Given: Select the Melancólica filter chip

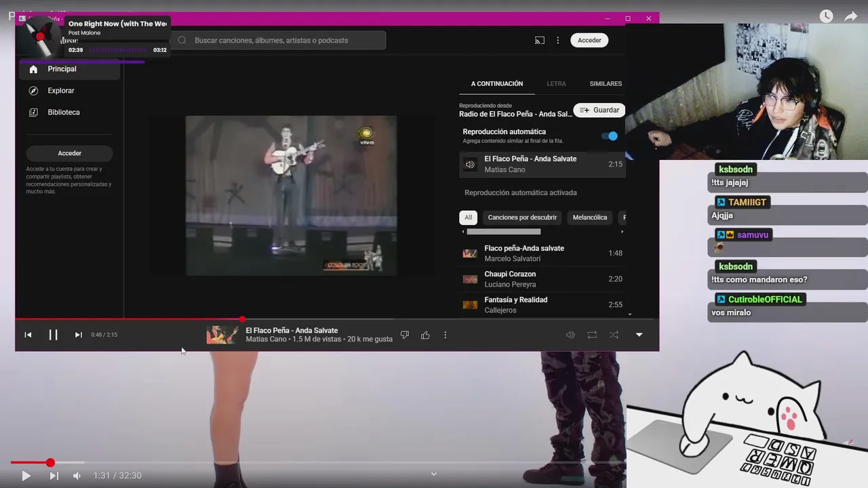Looking at the screenshot, I should coord(590,218).
